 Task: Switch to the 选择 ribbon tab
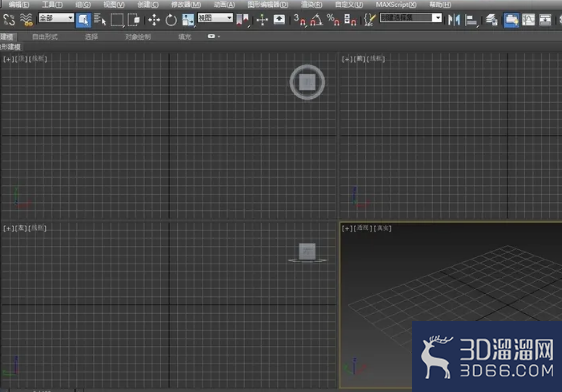[x=91, y=37]
